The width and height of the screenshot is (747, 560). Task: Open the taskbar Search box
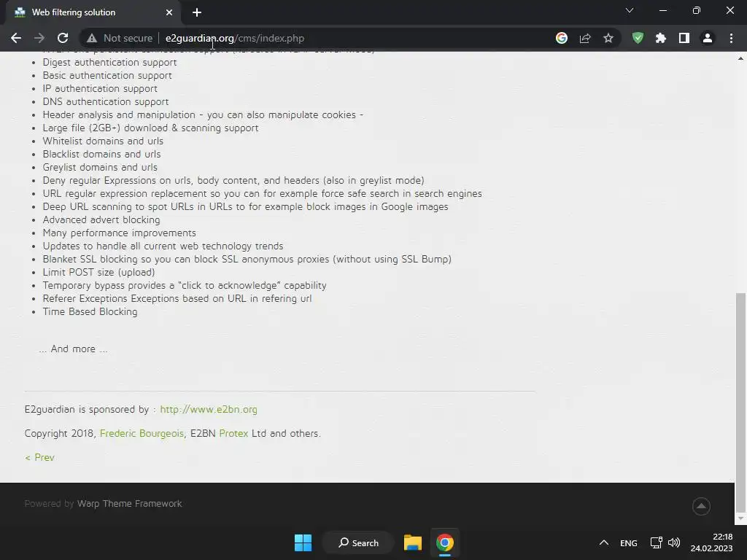coord(358,542)
